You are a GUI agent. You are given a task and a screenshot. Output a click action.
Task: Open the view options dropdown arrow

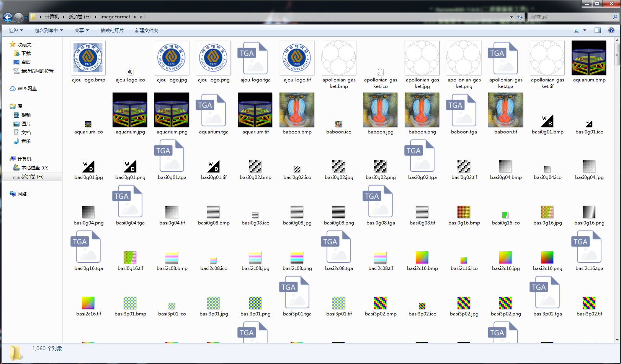(x=585, y=30)
